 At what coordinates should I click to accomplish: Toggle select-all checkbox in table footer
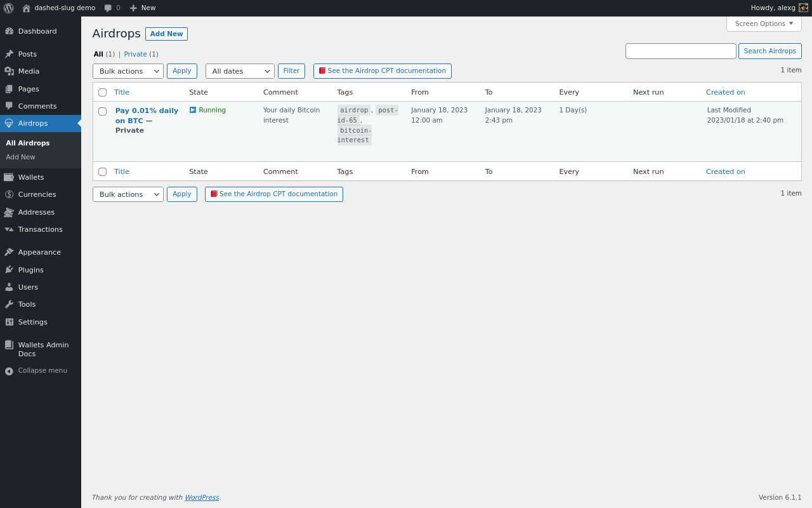[102, 171]
